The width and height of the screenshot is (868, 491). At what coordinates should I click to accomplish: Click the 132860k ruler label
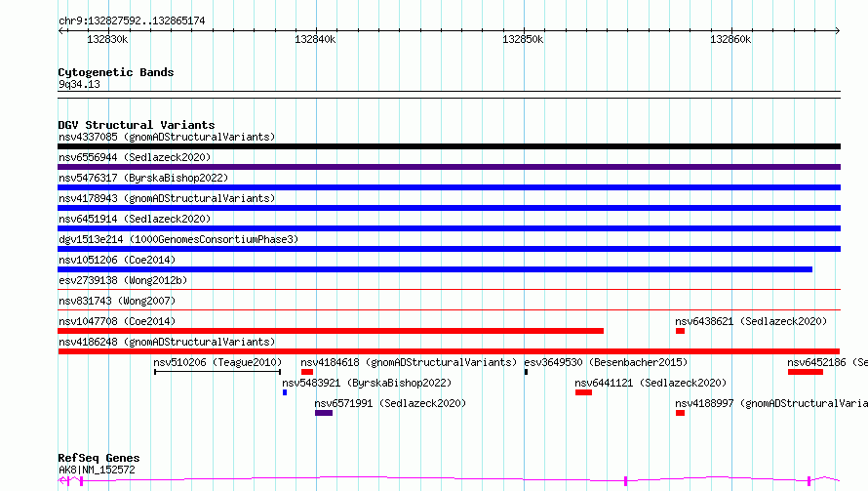(730, 39)
